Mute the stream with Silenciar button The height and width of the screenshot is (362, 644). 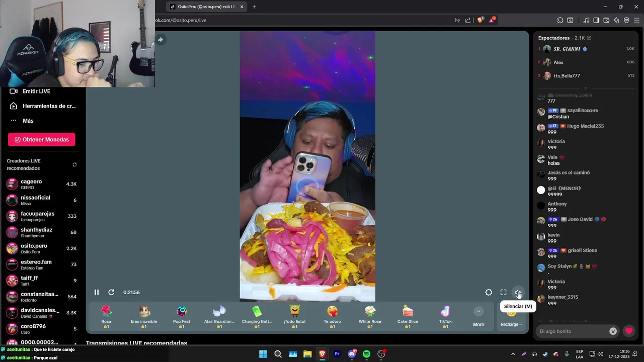point(518,292)
